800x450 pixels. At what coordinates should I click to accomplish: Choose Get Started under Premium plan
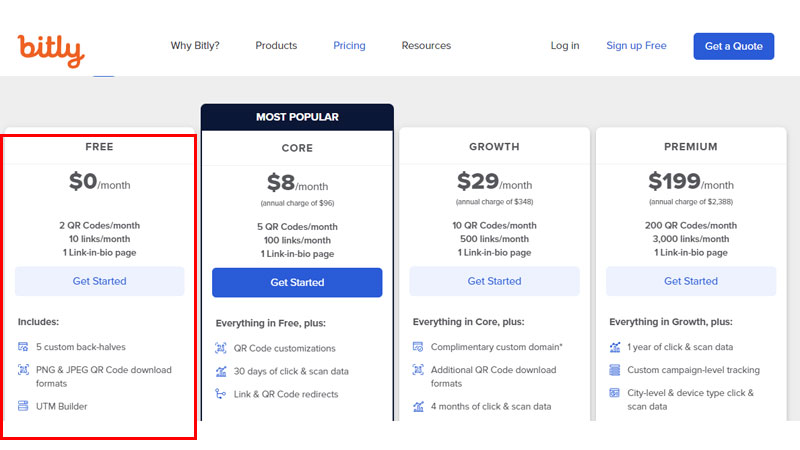(x=691, y=282)
